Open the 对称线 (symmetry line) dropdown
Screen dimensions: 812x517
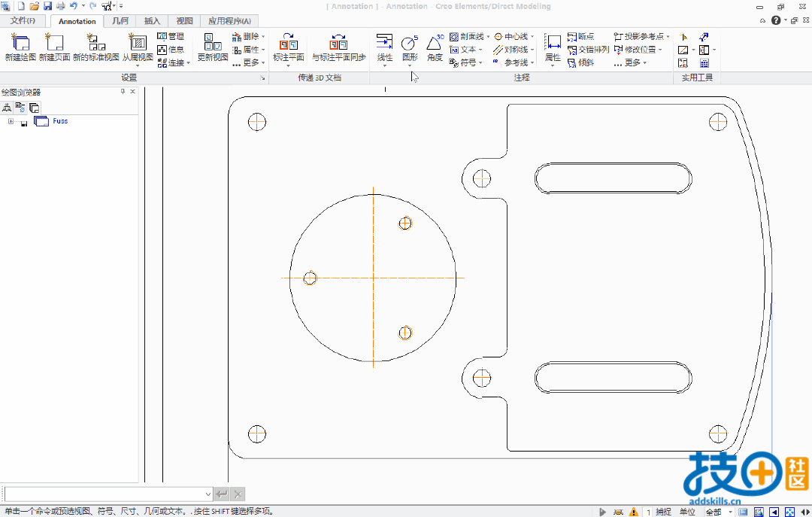(x=532, y=49)
